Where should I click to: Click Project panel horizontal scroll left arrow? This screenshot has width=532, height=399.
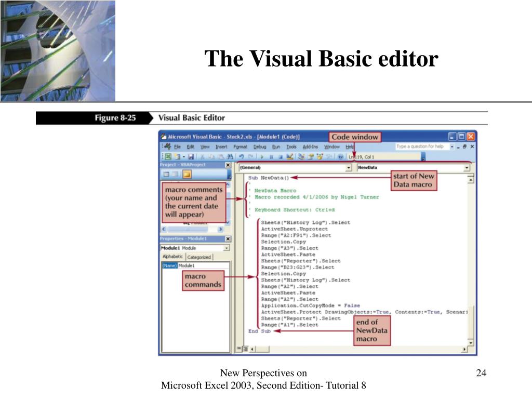coord(164,229)
